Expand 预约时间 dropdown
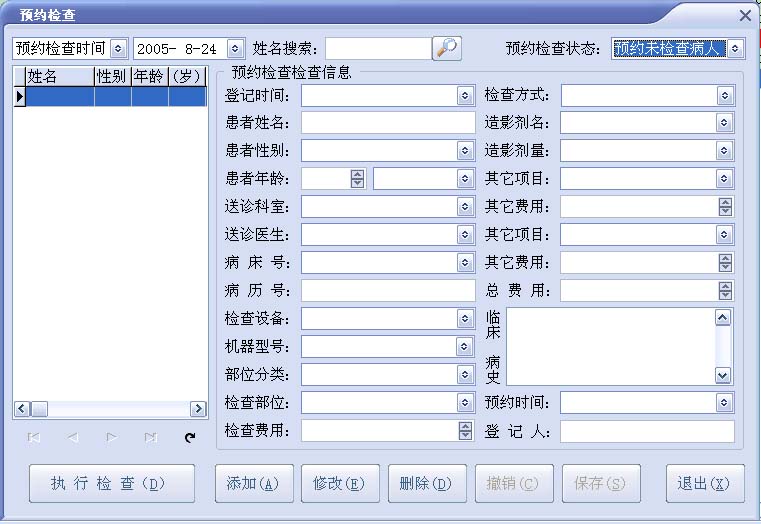761x524 pixels. tap(724, 402)
